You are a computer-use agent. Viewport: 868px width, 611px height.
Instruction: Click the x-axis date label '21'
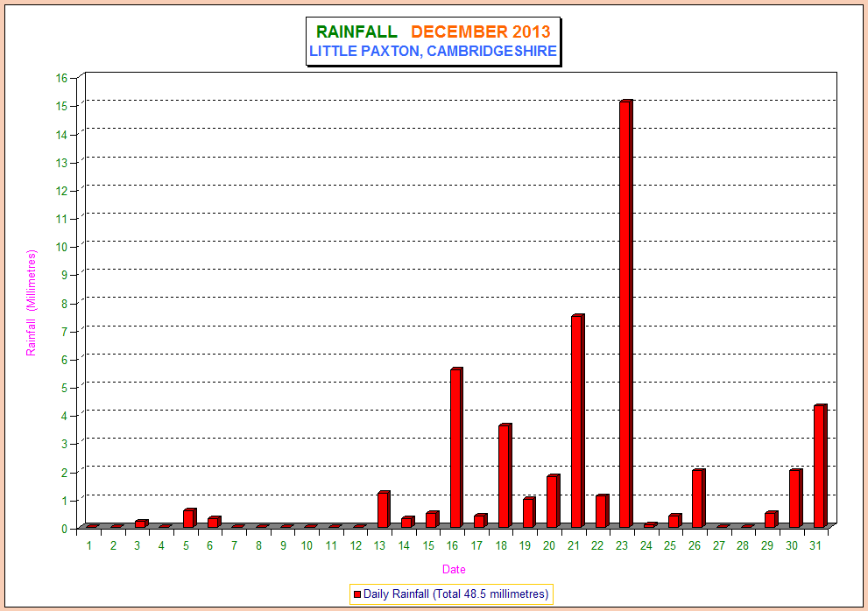pyautogui.click(x=574, y=545)
